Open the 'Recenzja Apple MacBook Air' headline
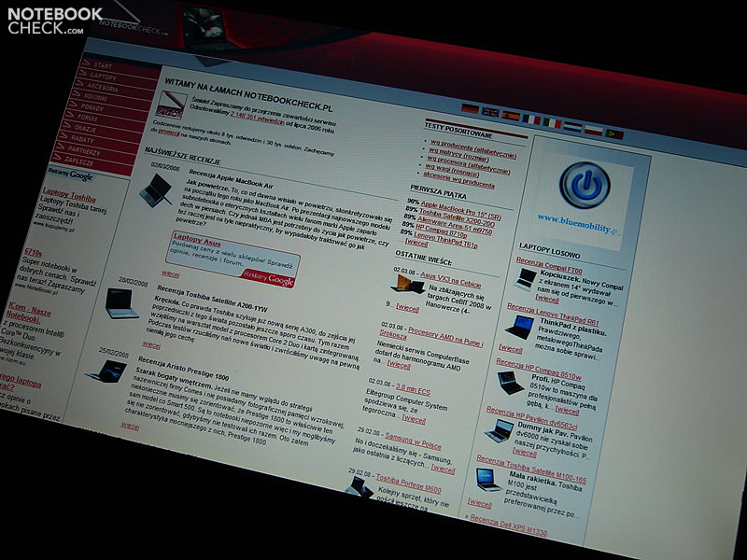 [x=231, y=178]
